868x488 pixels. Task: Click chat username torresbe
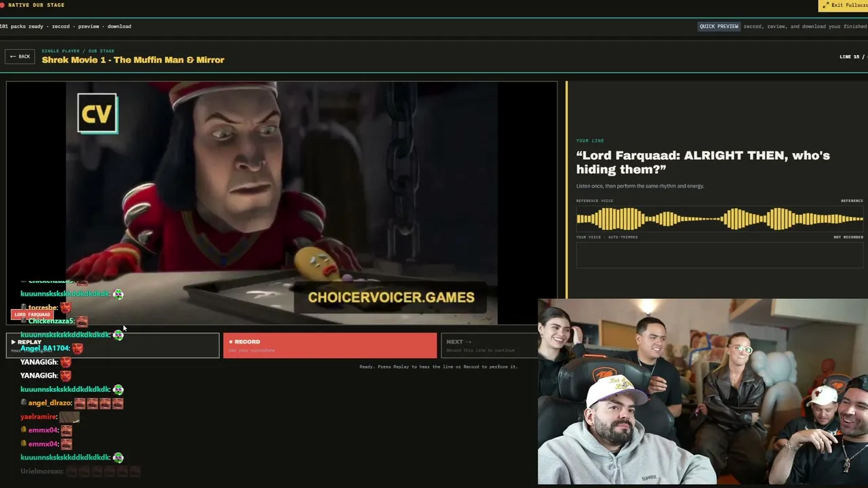(43, 308)
